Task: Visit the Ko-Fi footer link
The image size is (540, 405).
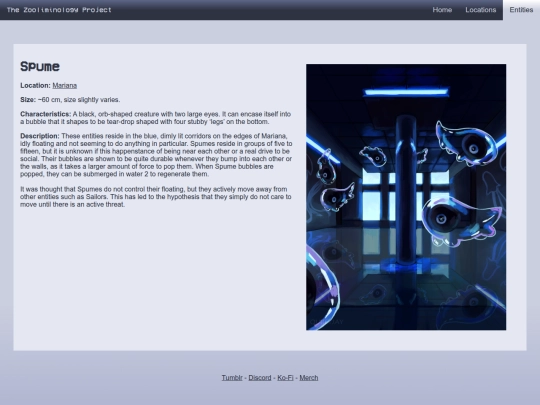Action: [x=285, y=377]
